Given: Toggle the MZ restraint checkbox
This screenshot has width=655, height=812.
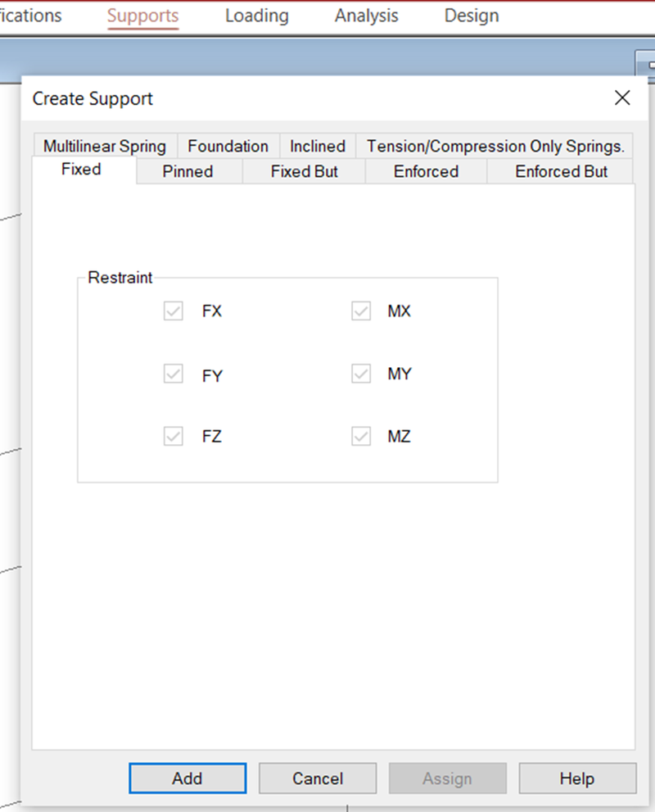Looking at the screenshot, I should click(361, 436).
